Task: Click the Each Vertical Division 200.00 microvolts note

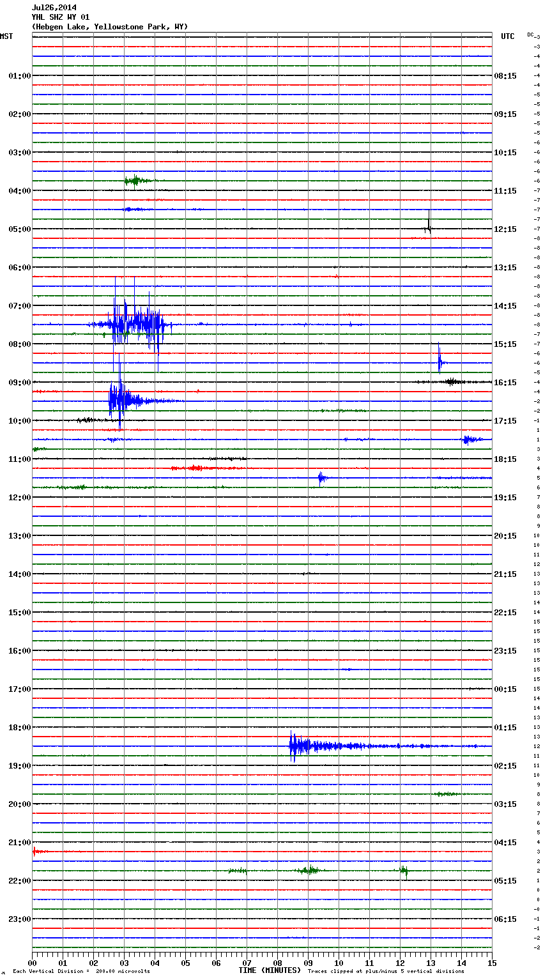Action: [81, 971]
